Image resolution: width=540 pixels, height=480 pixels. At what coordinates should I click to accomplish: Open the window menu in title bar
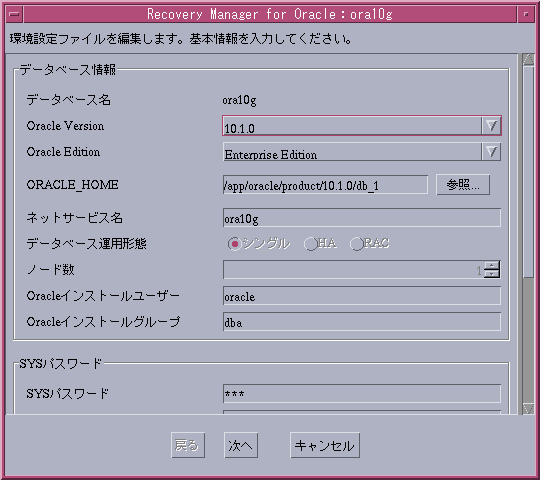click(14, 14)
